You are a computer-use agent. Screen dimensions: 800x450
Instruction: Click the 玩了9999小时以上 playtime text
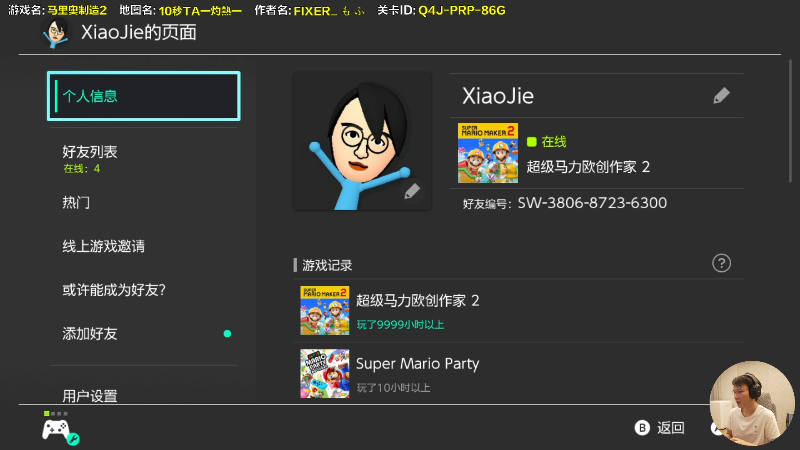[400, 324]
